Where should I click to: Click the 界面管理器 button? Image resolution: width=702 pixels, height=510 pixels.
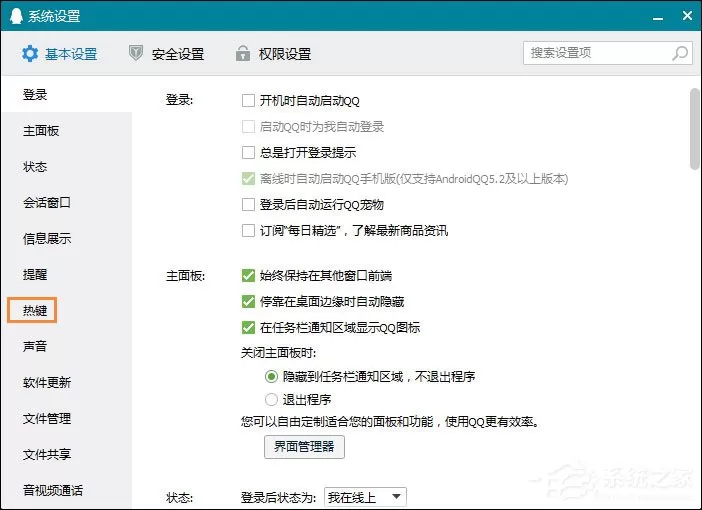coord(304,446)
